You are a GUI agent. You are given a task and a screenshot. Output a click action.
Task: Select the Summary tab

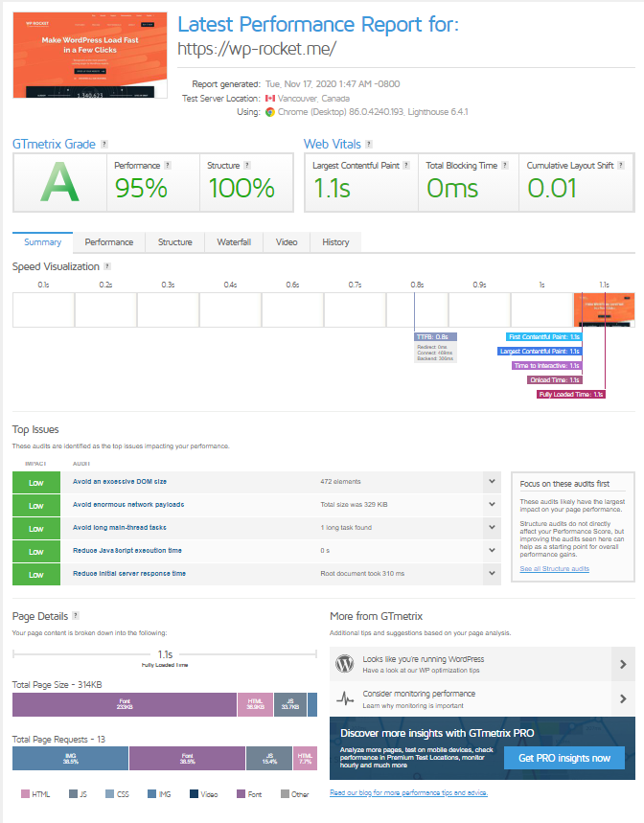coord(42,242)
